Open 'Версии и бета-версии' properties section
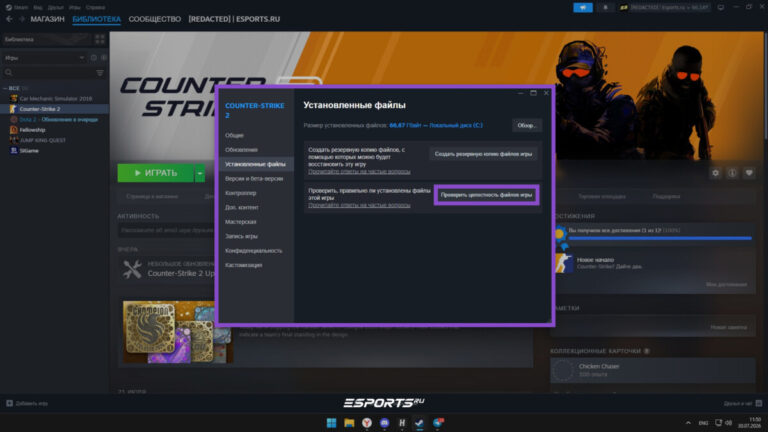This screenshot has width=768, height=432. pyautogui.click(x=256, y=179)
